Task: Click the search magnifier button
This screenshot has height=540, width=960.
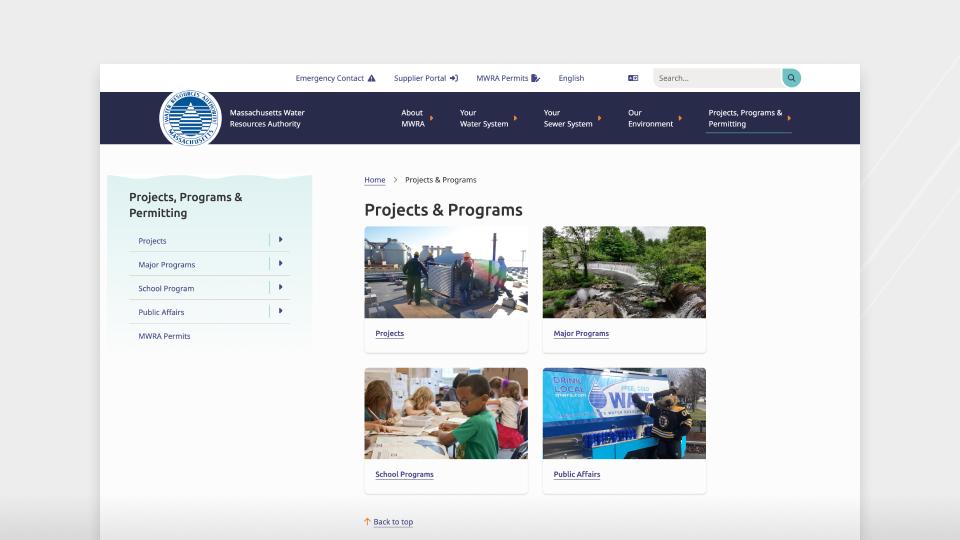Action: (x=791, y=78)
